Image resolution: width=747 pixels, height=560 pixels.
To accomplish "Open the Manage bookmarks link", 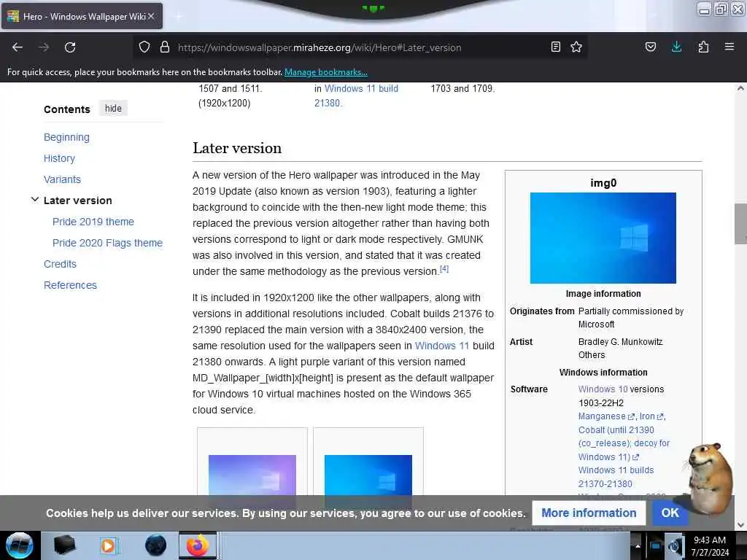I will (x=326, y=72).
